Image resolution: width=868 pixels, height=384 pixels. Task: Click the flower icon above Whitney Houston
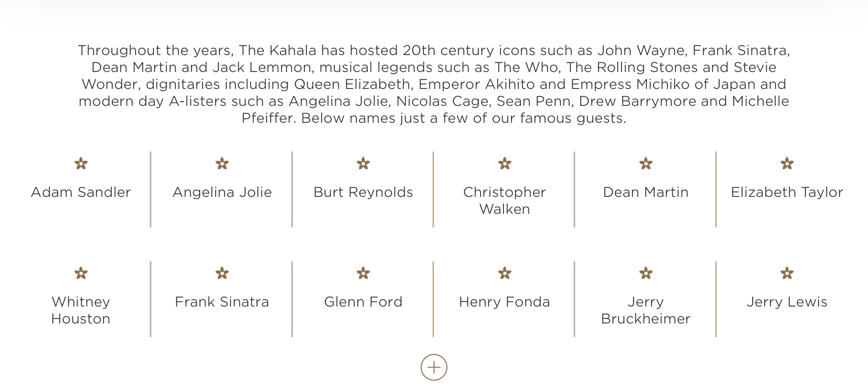coord(81,273)
